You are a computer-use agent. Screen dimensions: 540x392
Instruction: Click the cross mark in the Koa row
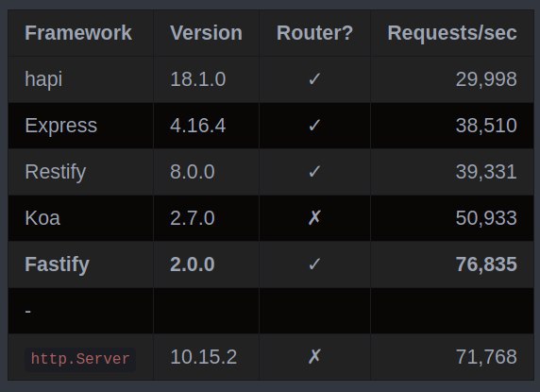tap(314, 217)
